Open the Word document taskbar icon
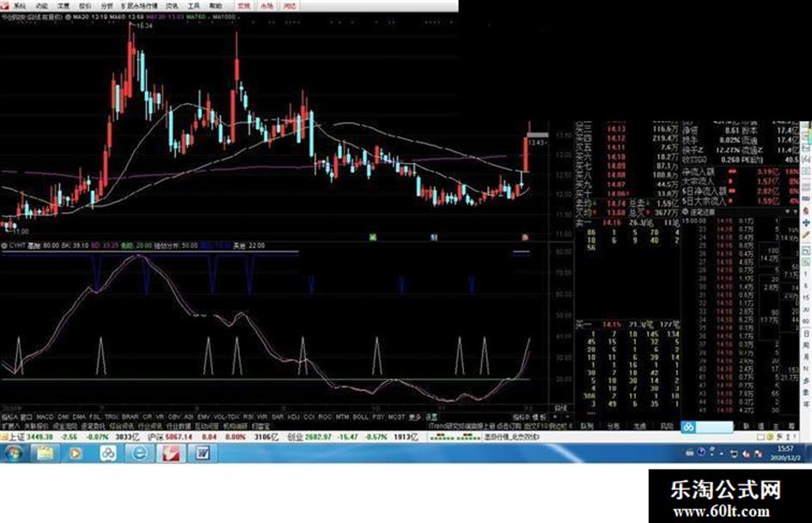 [x=203, y=453]
